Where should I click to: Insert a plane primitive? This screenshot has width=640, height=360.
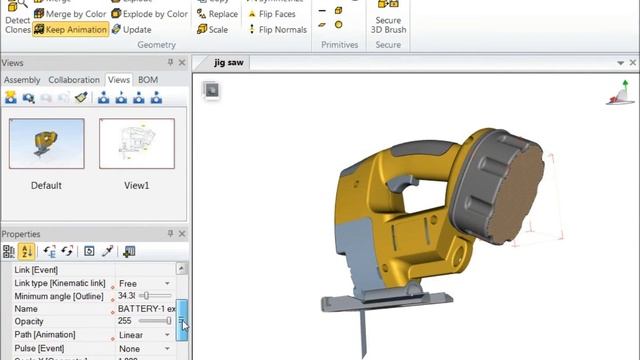[x=322, y=25]
